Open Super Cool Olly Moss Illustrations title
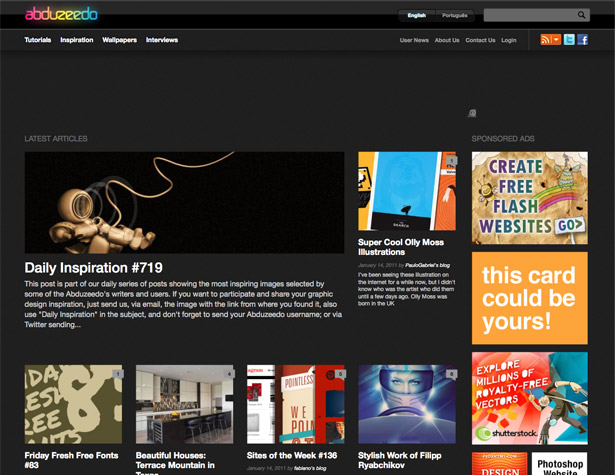 (401, 247)
